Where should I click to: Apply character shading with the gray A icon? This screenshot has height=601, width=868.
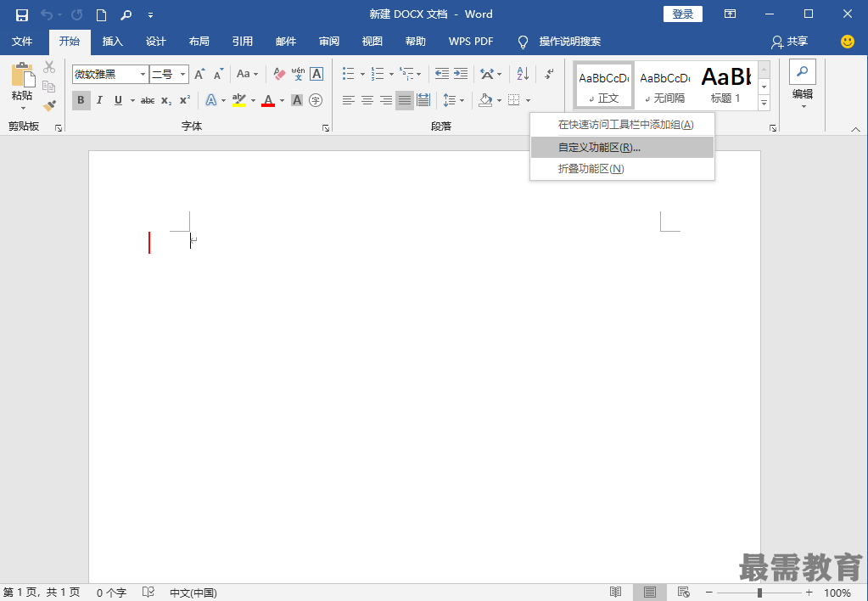pos(297,100)
